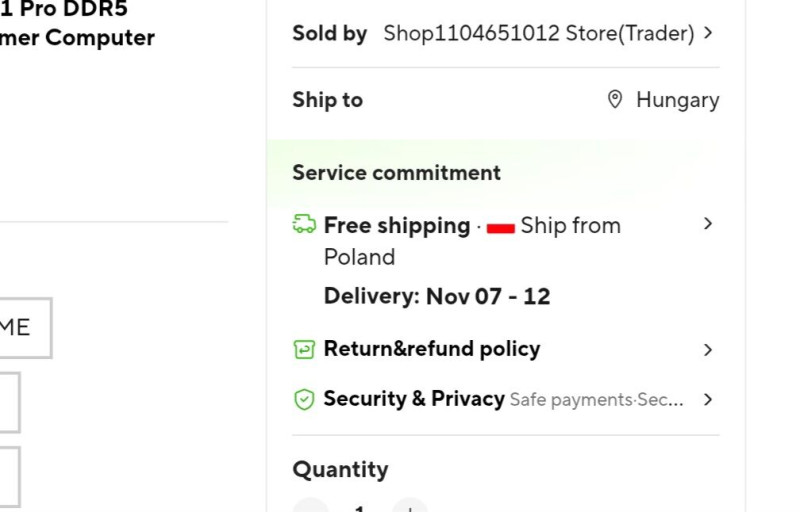Viewport: 800px width, 512px height.
Task: Expand the Sold by store chevron
Action: pos(708,33)
